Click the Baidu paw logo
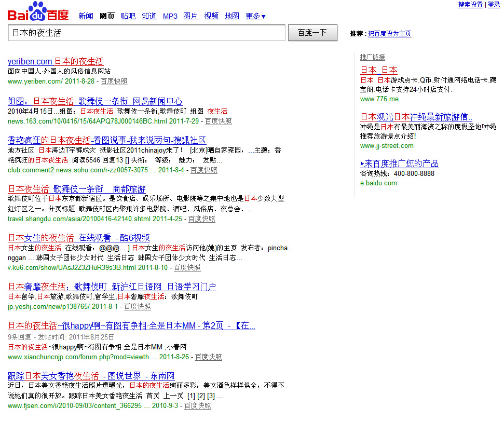The width and height of the screenshot is (504, 435). (x=38, y=11)
